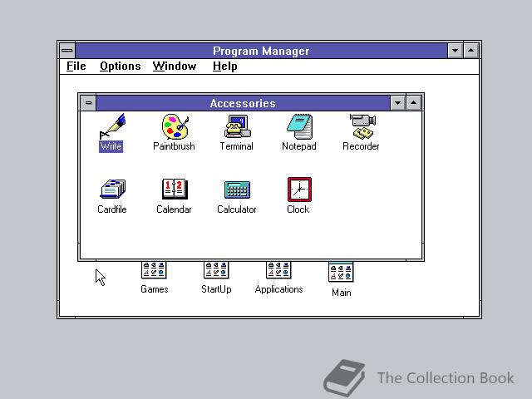Click the "Clock" label text
The height and width of the screenshot is (399, 532).
click(298, 209)
